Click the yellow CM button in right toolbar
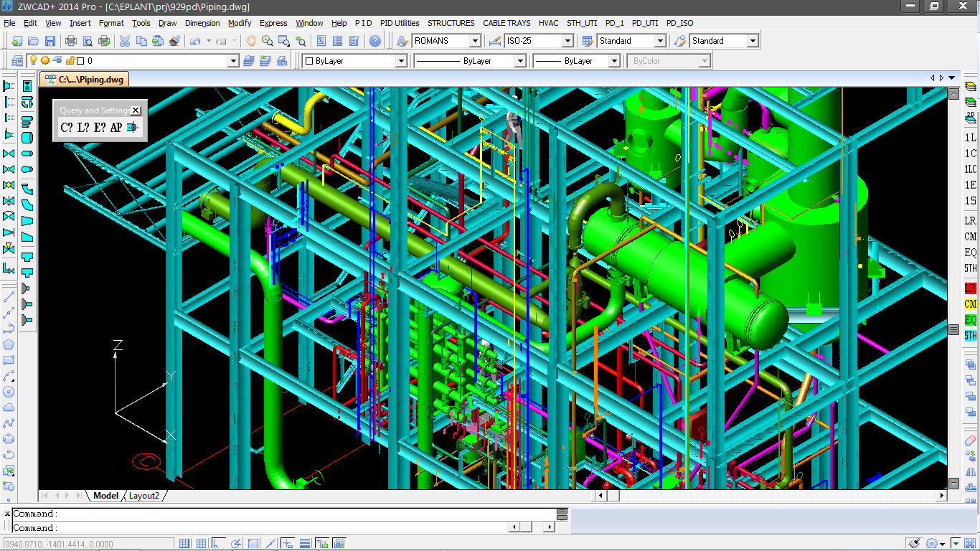 (970, 303)
